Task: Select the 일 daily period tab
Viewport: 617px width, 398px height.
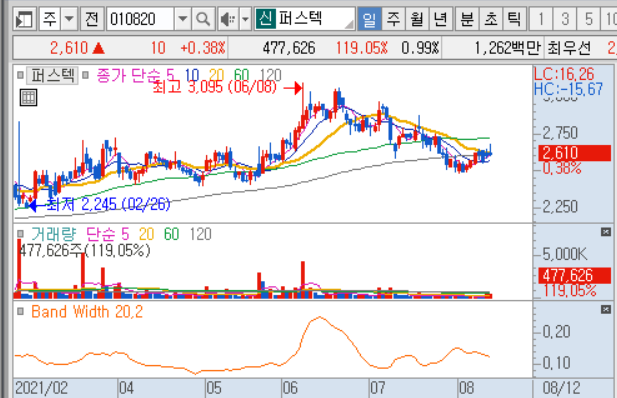Action: click(369, 19)
